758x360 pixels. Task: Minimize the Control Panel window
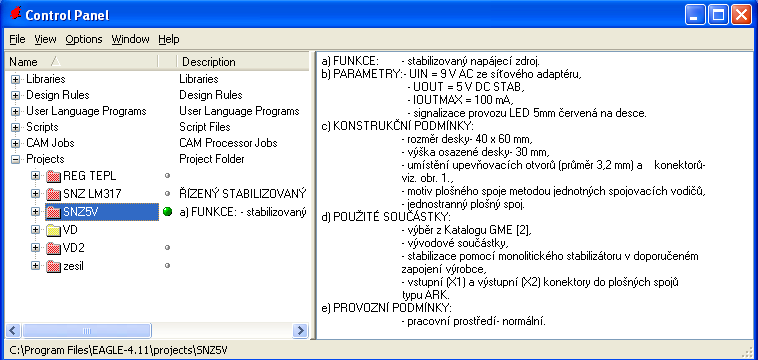pyautogui.click(x=695, y=15)
